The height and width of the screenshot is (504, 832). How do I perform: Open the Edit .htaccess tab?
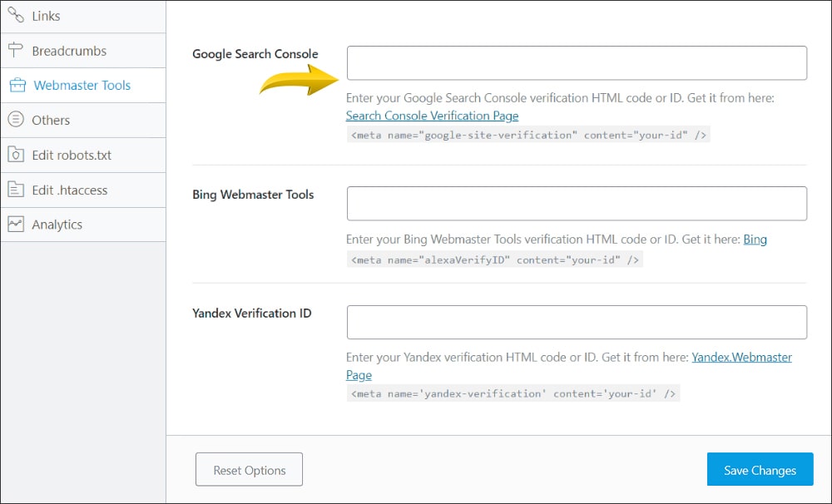tap(83, 190)
